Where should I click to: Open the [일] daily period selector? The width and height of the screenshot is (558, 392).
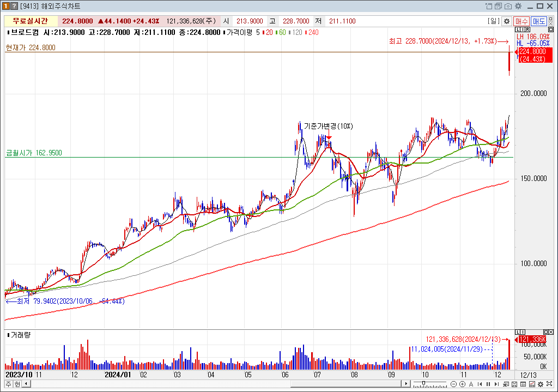point(494,21)
